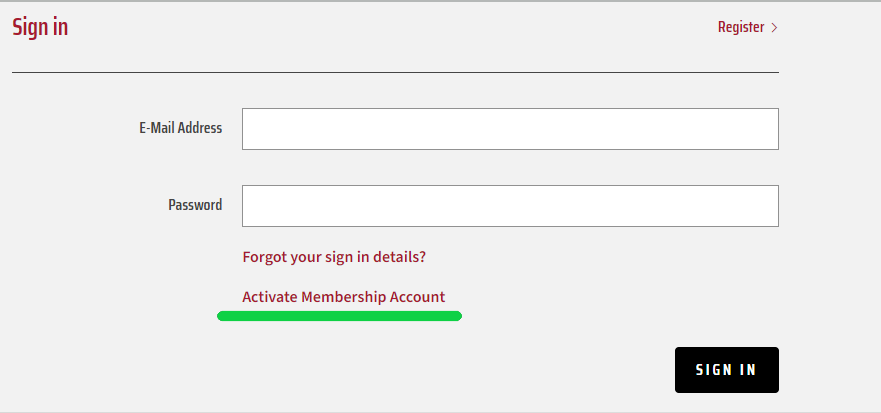Place cursor in the password text box
The image size is (881, 413).
point(510,206)
